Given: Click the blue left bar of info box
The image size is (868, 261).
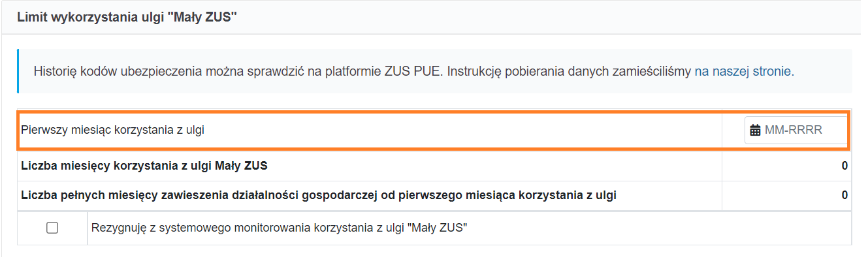Looking at the screenshot, I should (x=18, y=71).
